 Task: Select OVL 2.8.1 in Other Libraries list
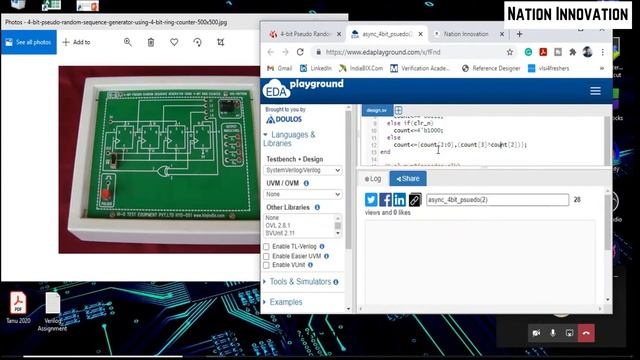[278, 225]
